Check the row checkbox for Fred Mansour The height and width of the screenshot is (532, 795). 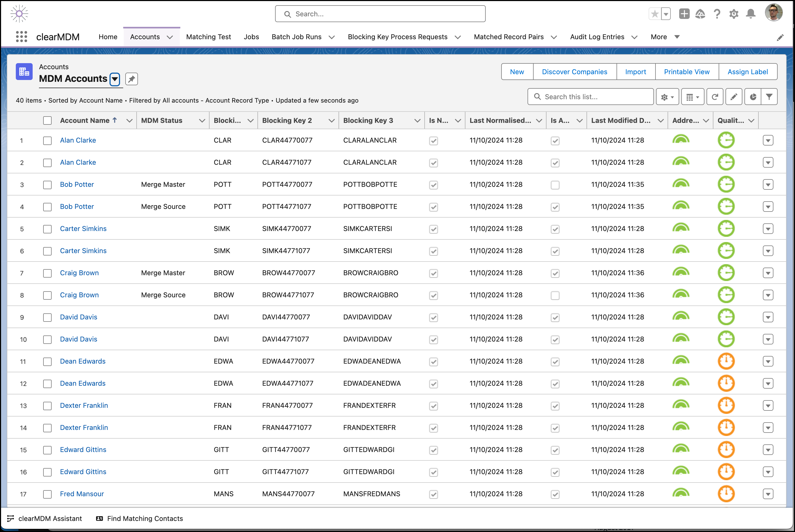[x=48, y=494]
